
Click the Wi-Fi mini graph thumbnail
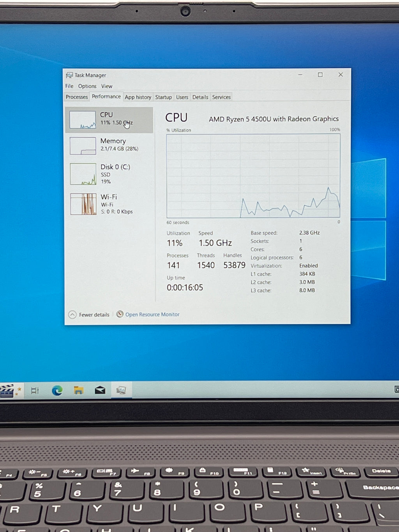[83, 204]
